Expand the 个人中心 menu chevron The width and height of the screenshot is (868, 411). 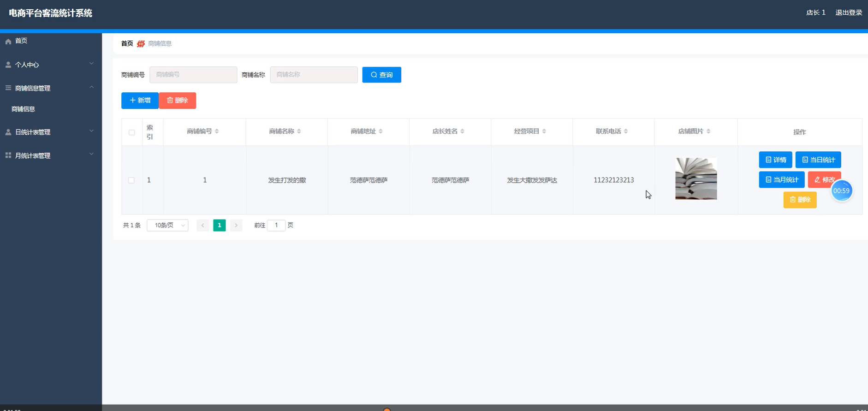tap(91, 64)
